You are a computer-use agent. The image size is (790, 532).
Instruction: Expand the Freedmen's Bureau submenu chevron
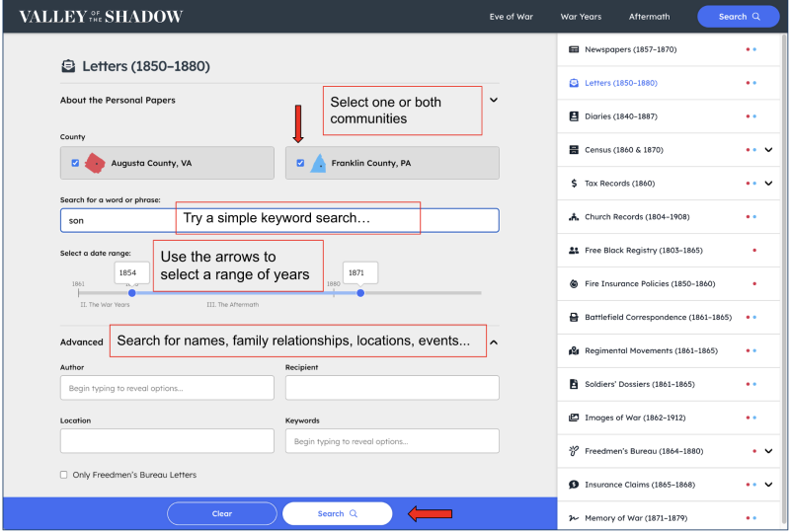point(768,451)
